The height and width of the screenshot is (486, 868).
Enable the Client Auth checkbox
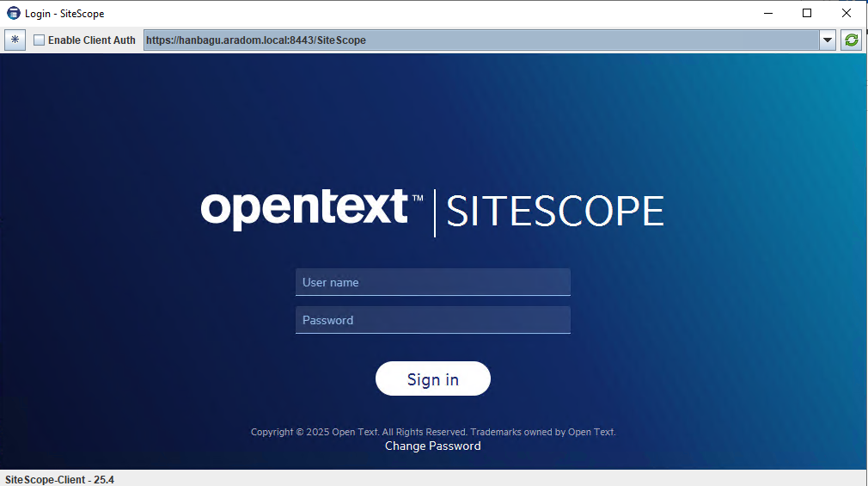coord(39,40)
